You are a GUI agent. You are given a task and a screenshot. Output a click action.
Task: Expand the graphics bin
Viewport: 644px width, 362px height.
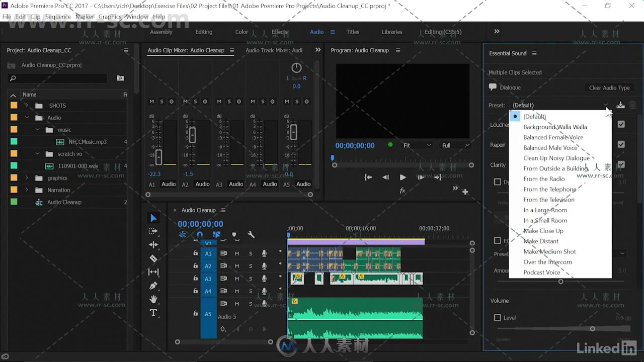27,178
